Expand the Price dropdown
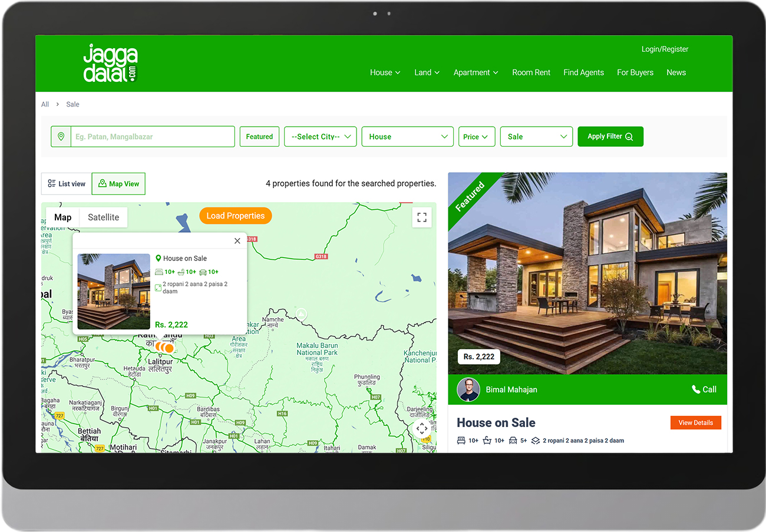This screenshot has height=532, width=766. (x=476, y=137)
